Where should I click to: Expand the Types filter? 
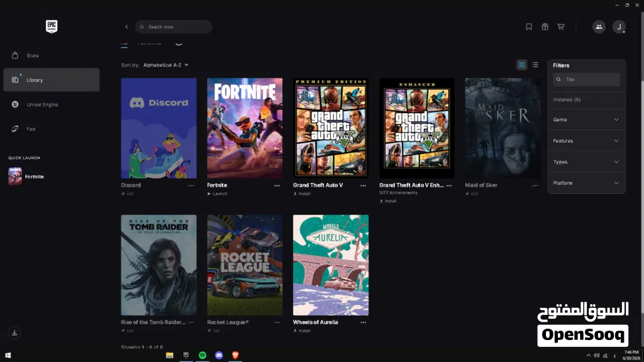(x=586, y=162)
